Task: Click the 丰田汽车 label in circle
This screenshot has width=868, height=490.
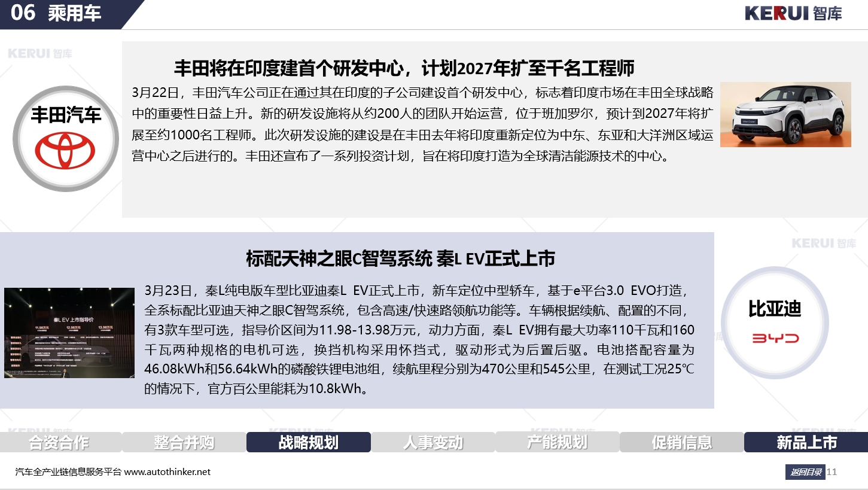Action: [x=66, y=114]
